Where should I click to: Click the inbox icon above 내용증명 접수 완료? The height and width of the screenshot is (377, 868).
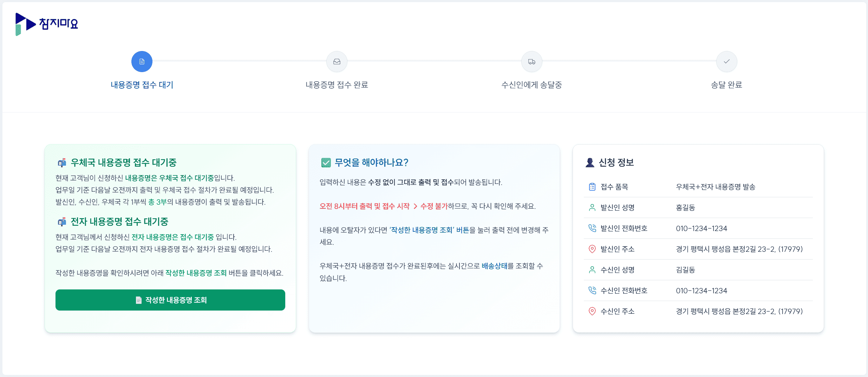tap(337, 61)
